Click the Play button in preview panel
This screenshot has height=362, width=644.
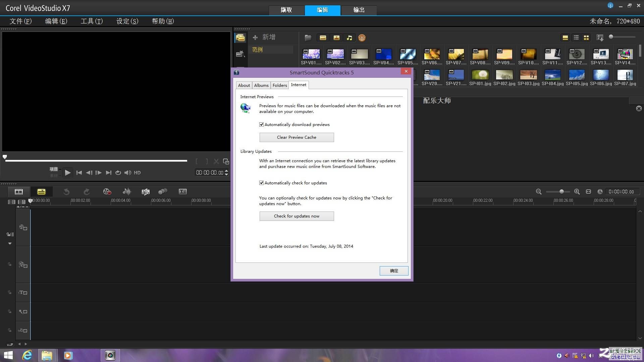(67, 173)
